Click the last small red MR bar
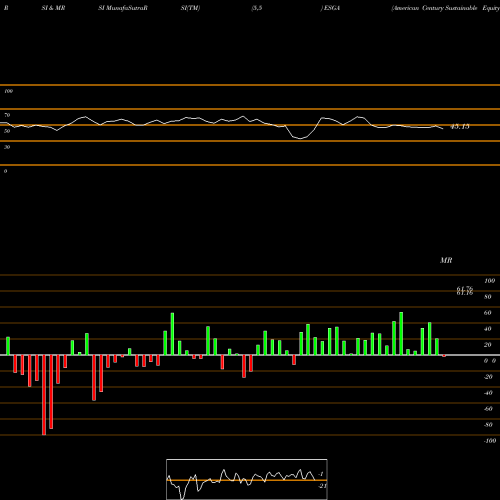Image resolution: width=500 pixels, height=500 pixels. (444, 356)
